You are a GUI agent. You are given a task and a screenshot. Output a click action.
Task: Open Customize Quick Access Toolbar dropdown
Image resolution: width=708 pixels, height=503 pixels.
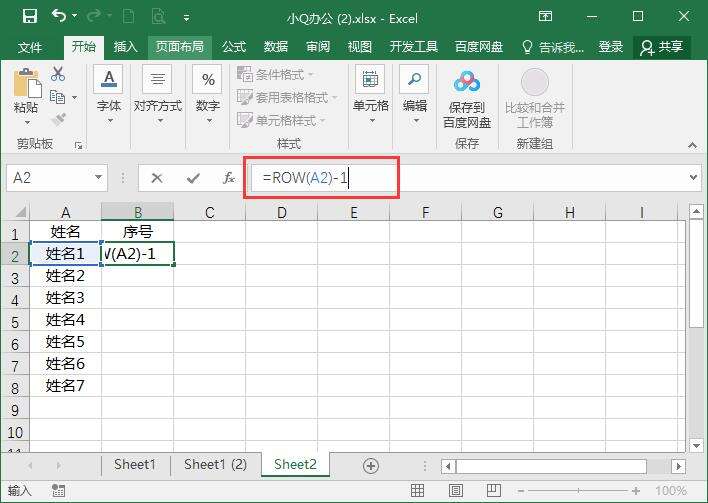[186, 18]
